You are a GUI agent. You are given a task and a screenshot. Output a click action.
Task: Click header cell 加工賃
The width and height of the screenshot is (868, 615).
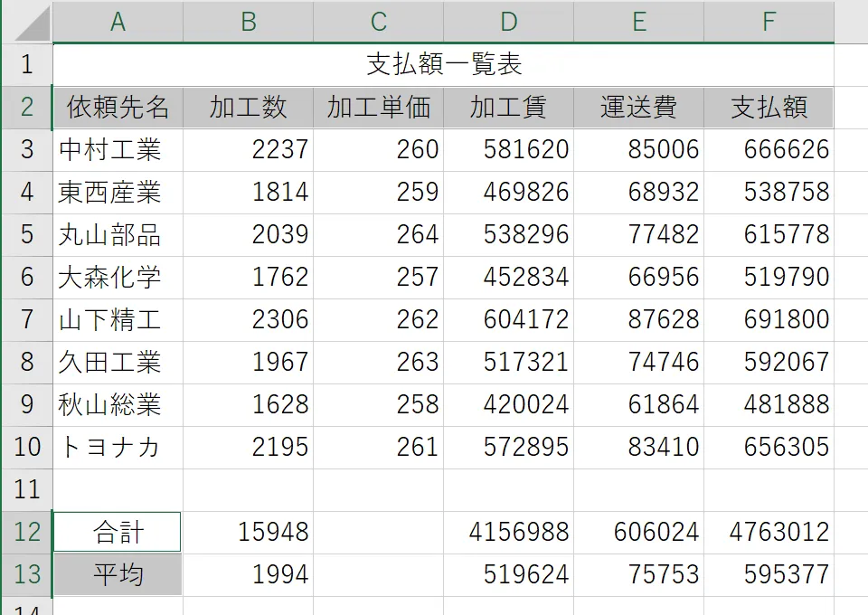508,108
